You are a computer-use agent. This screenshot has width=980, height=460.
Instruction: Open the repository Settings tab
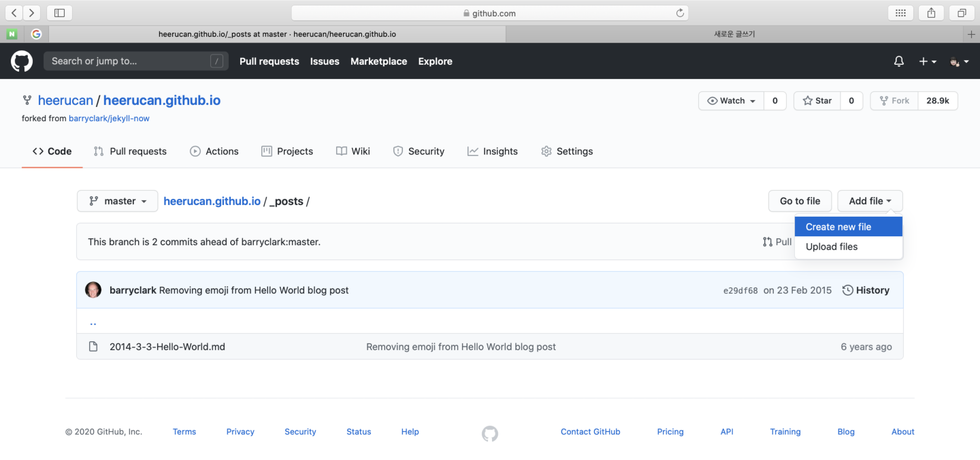click(567, 152)
